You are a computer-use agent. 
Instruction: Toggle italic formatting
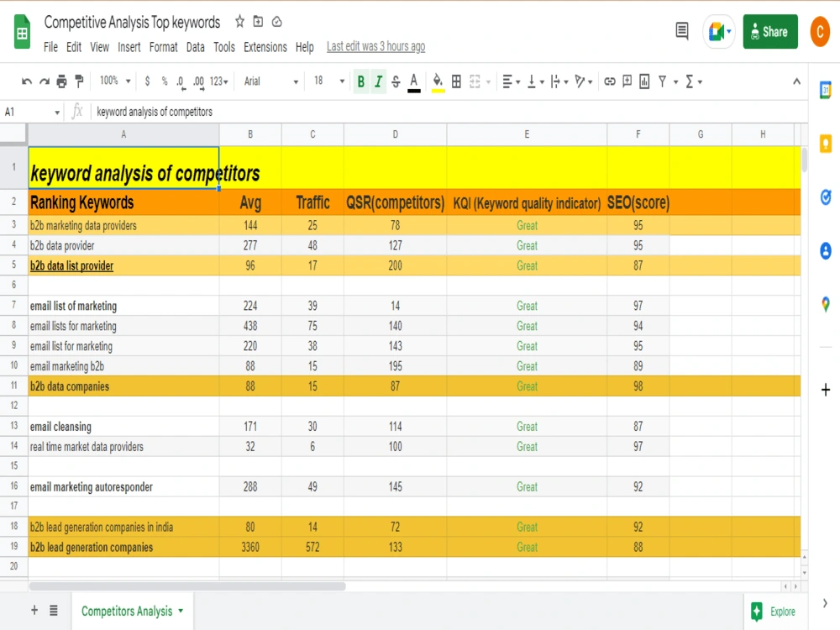pyautogui.click(x=378, y=81)
